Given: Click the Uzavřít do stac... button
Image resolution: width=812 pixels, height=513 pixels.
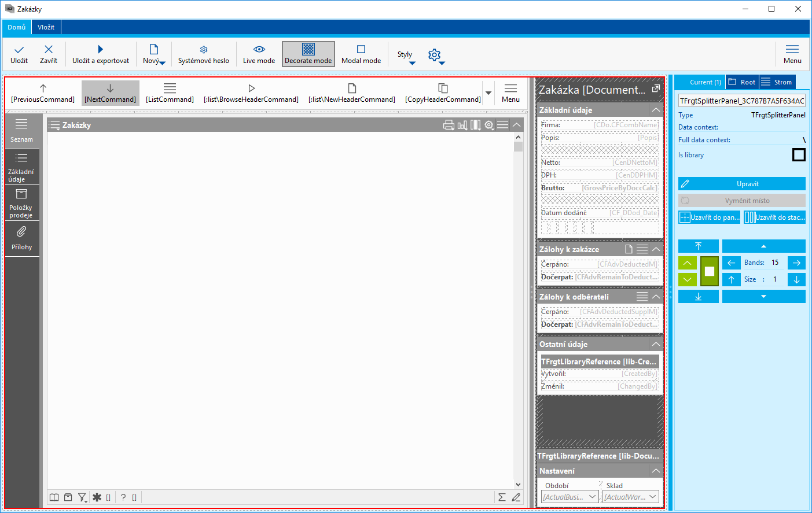Looking at the screenshot, I should (774, 217).
